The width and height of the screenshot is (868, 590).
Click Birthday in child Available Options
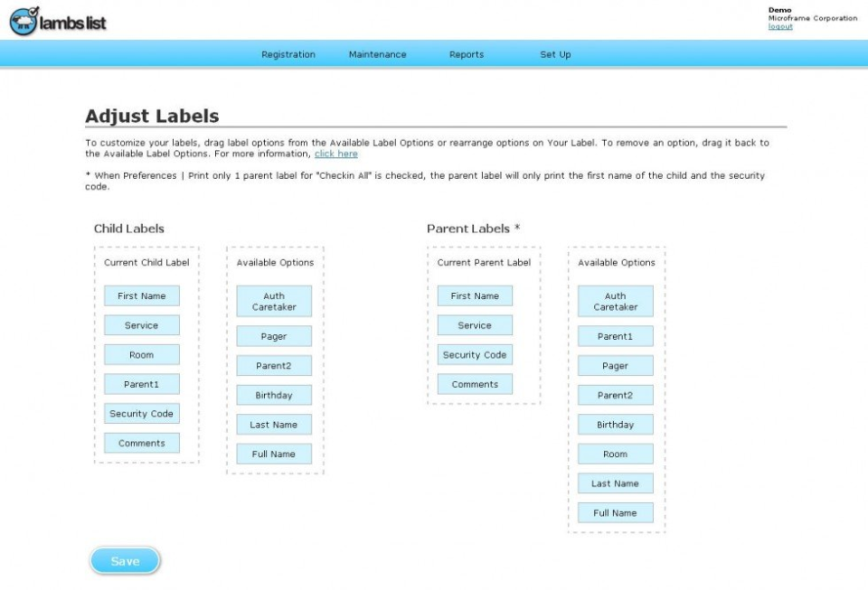point(273,395)
